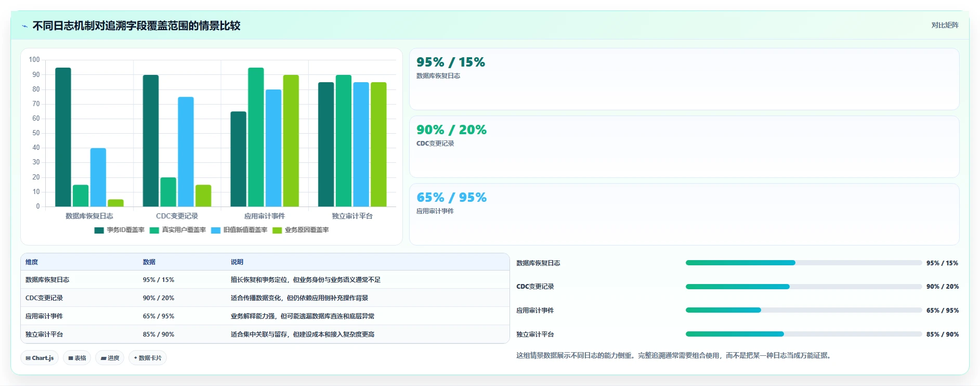Image resolution: width=980 pixels, height=386 pixels.
Task: Click the green 应用审计事件 bar at 95
Action: [x=256, y=137]
